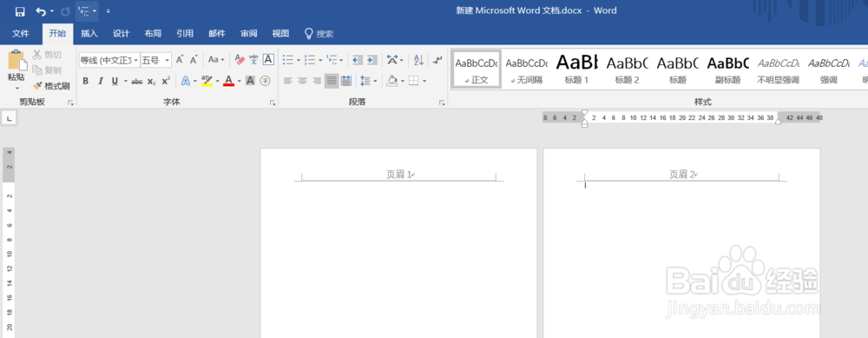The height and width of the screenshot is (338, 868).
Task: Open the font size dropdown (五号)
Action: pos(168,60)
